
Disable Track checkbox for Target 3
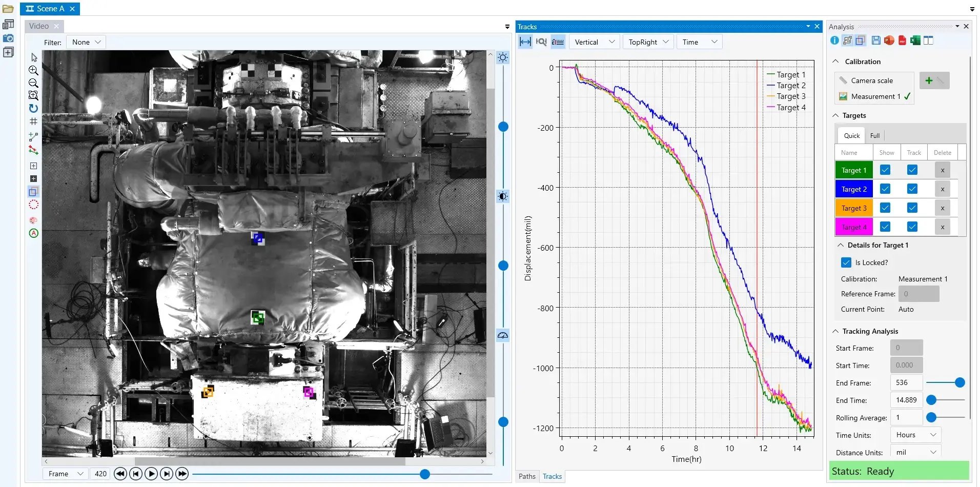(x=912, y=208)
